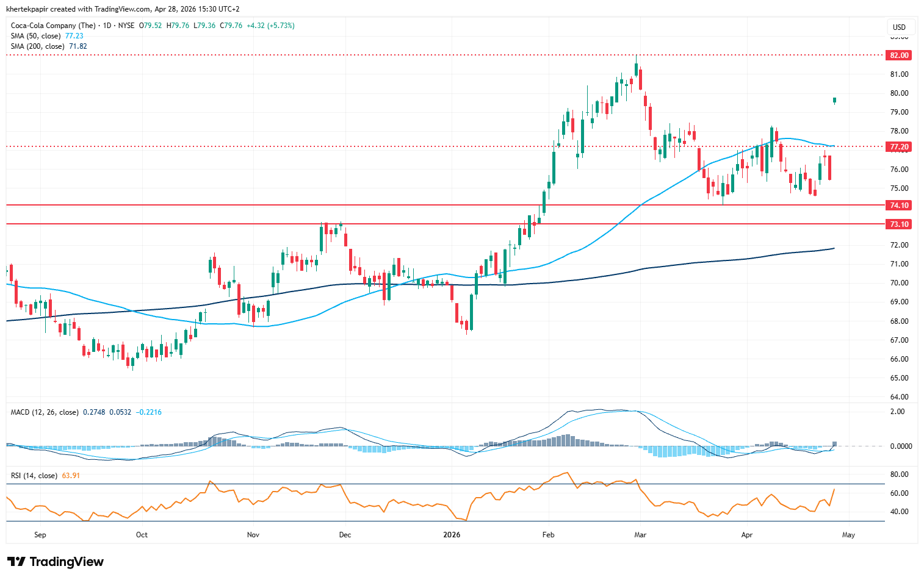Viewport: 924px width, 580px height.
Task: Select the SMA (50, close) legend entry
Action: 37,36
